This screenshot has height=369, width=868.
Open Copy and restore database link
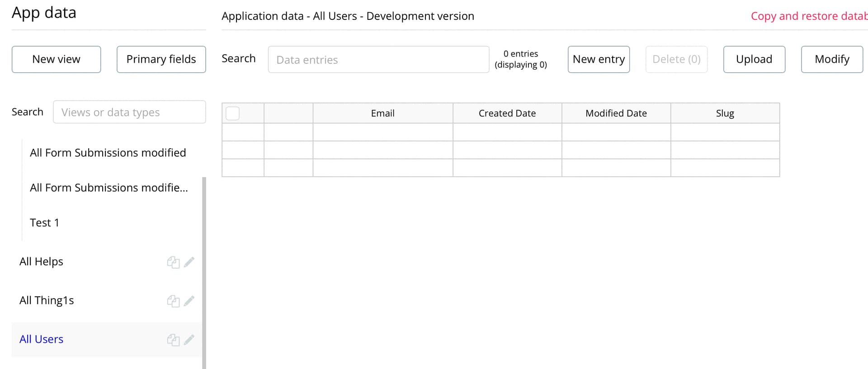(x=809, y=16)
